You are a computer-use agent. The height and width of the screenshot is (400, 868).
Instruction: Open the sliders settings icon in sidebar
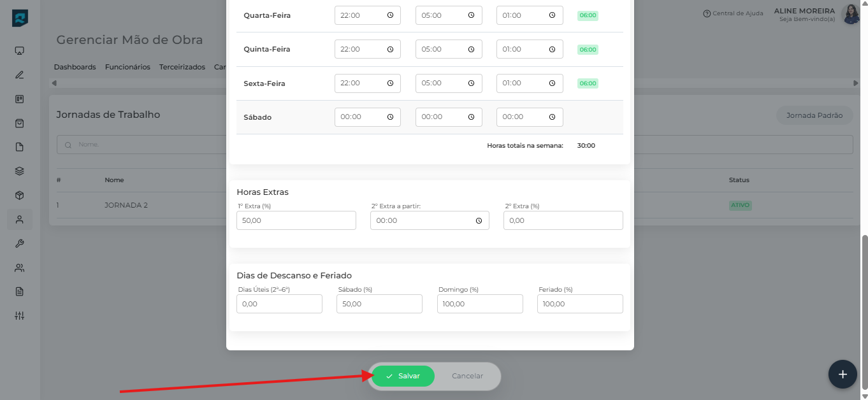coord(19,316)
